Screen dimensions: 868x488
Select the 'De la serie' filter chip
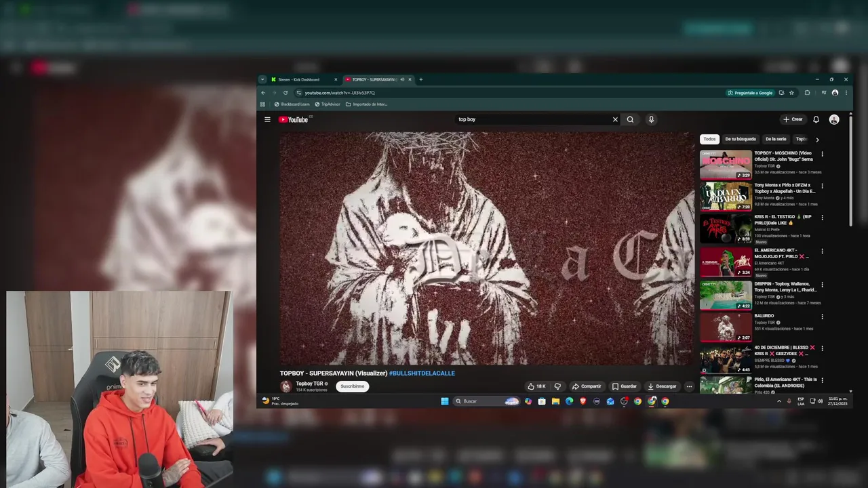pos(776,139)
